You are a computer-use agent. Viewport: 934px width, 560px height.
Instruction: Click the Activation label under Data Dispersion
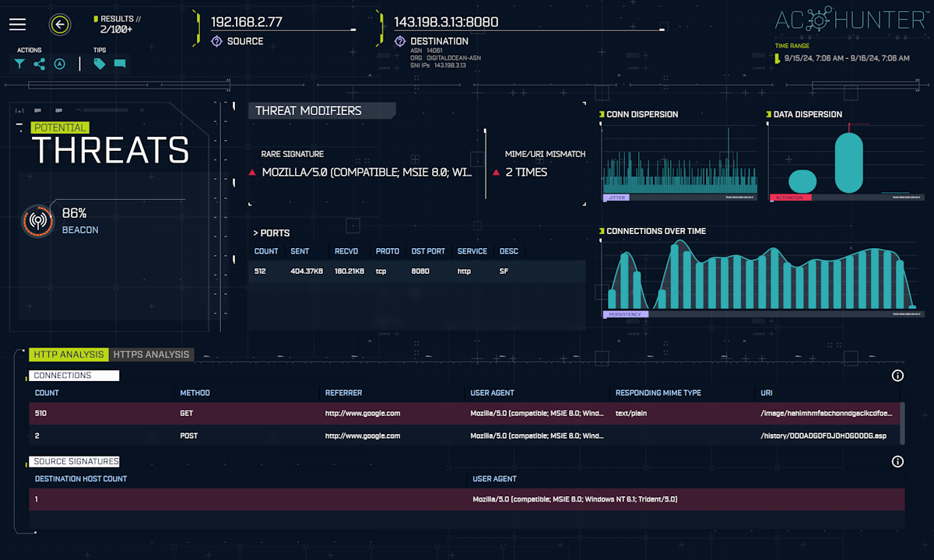coord(790,198)
